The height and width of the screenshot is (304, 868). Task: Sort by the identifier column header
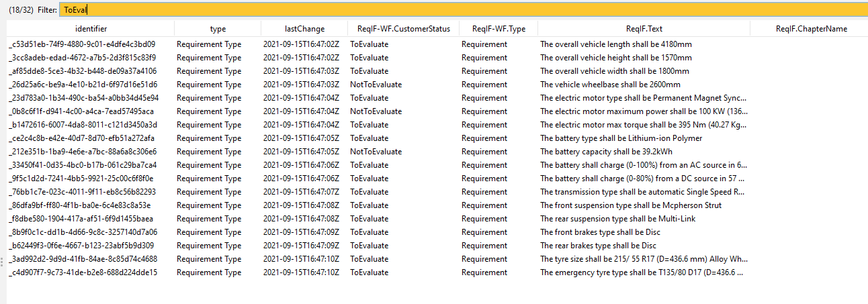tap(91, 29)
